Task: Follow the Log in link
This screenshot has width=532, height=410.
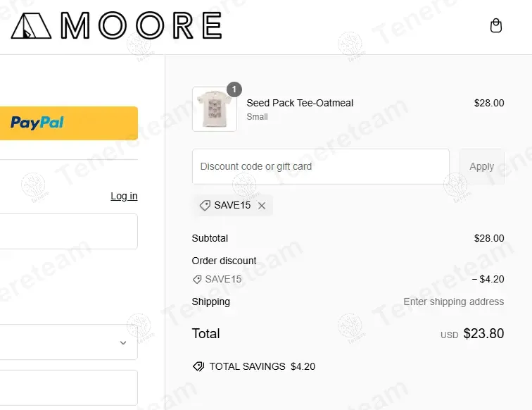Action: click(124, 196)
